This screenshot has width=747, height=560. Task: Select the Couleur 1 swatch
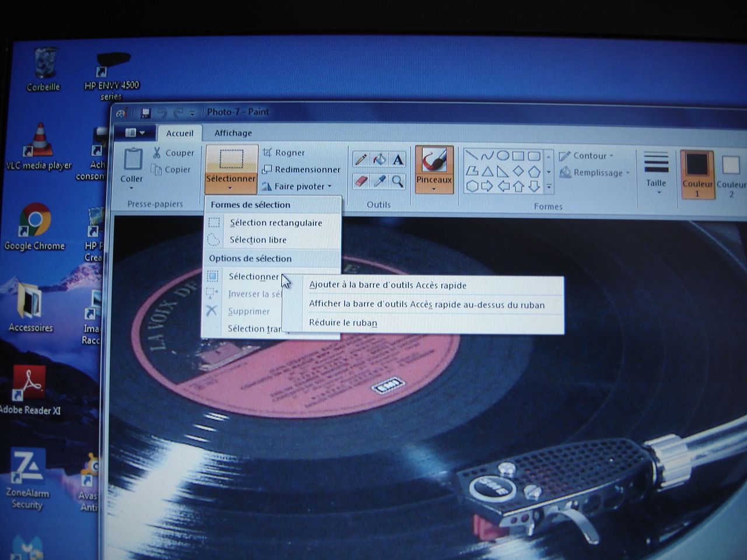click(697, 174)
